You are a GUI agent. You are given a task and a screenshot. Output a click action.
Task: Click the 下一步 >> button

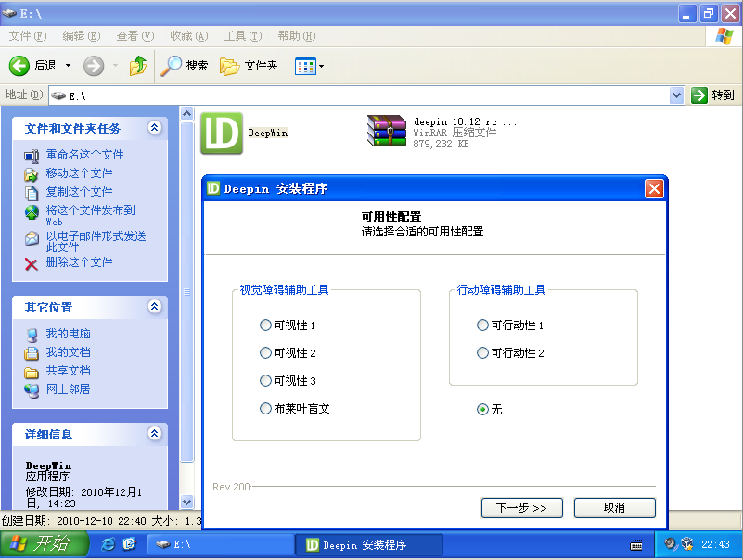pos(521,508)
